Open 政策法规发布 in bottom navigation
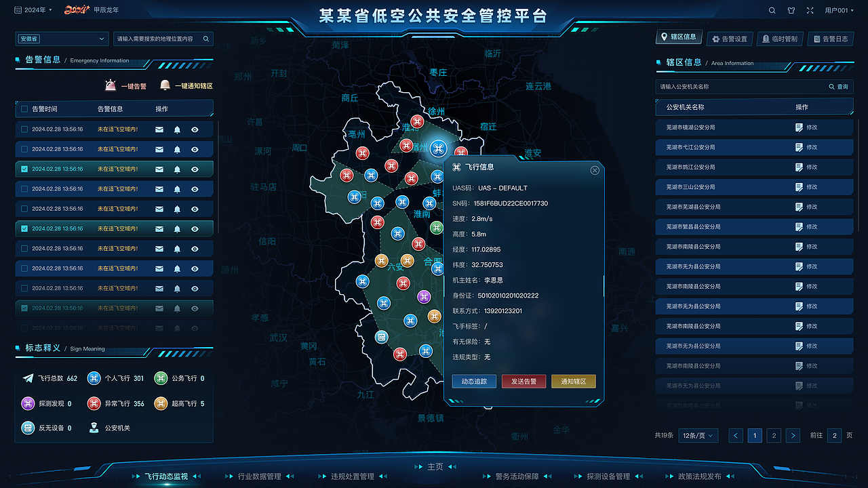This screenshot has height=488, width=868. [700, 476]
